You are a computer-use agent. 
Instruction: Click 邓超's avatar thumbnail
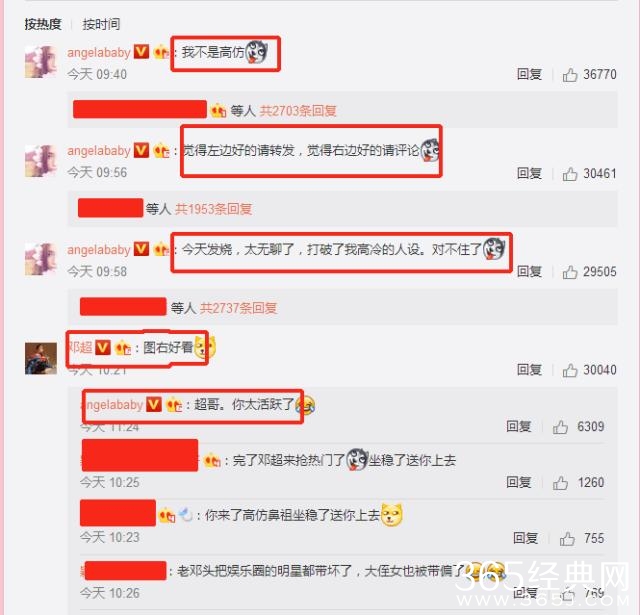(41, 358)
